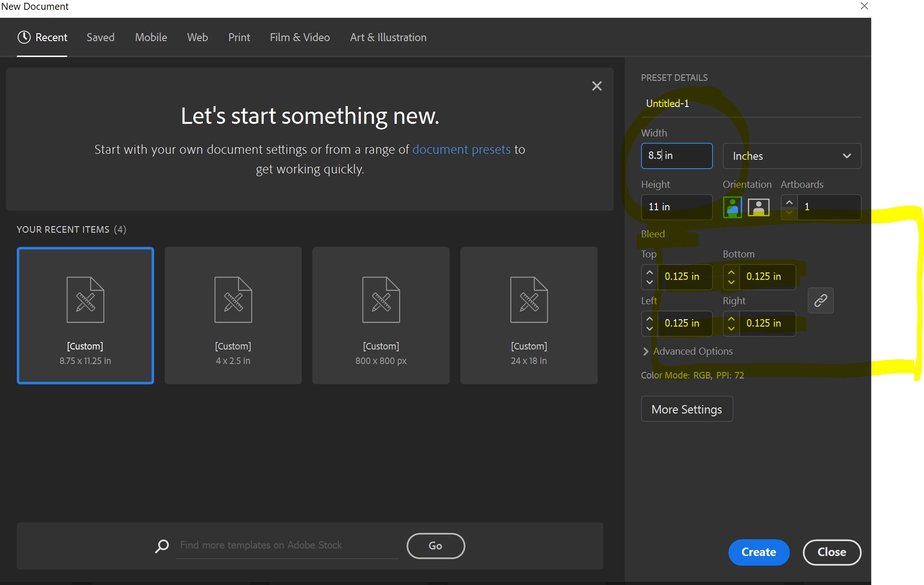Dismiss the welcome banner with its X

597,86
